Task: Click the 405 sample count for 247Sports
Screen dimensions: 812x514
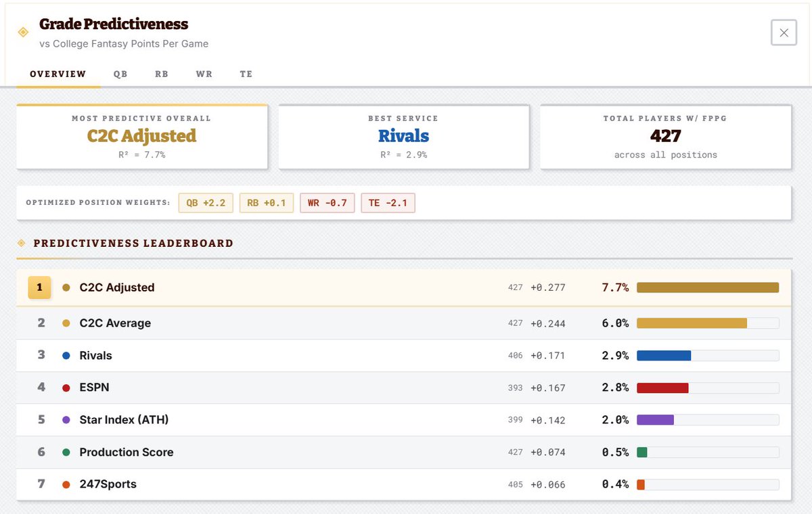Action: tap(516, 484)
